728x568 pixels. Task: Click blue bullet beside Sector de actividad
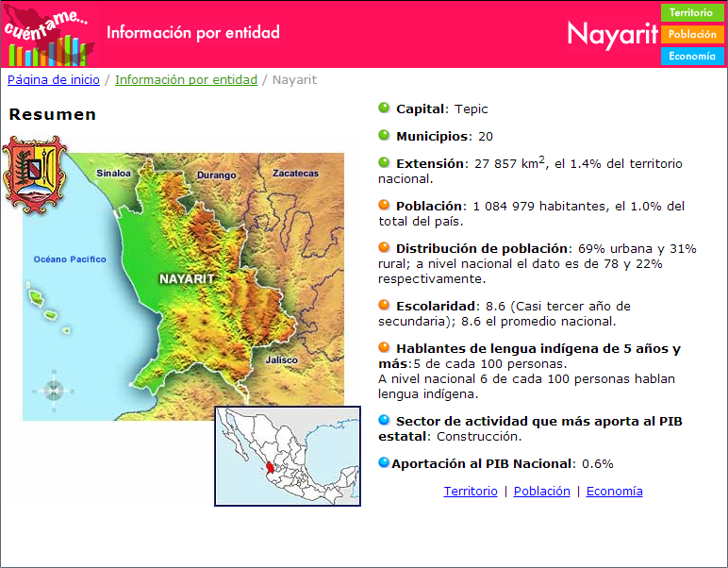coord(384,420)
